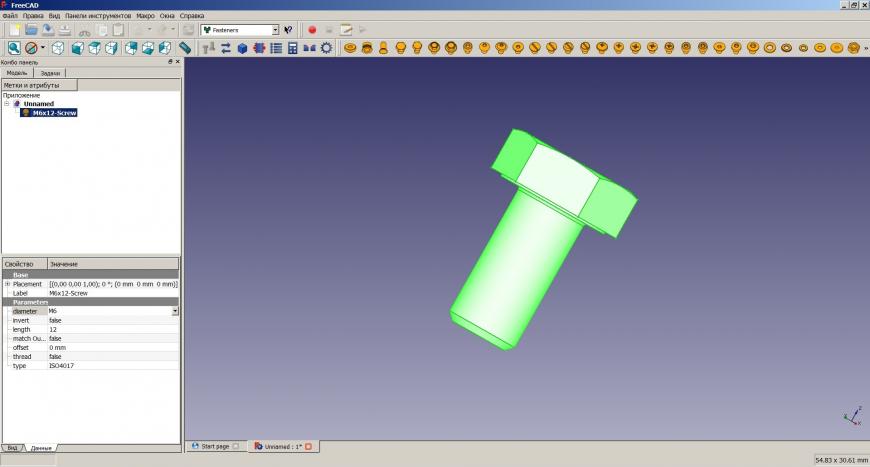Image resolution: width=870 pixels, height=467 pixels.
Task: Switch to Right view cube icon
Action: point(111,48)
